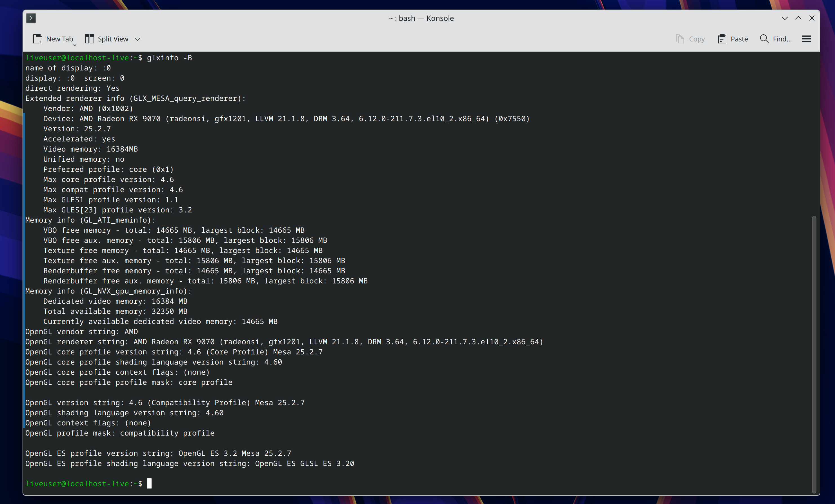The image size is (835, 504).
Task: Click the terminal cursor at the bottom prompt
Action: point(149,484)
